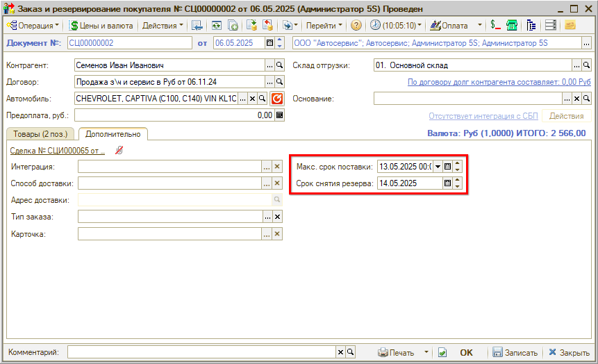Click the help question mark icon
The image size is (598, 364).
tap(356, 25)
